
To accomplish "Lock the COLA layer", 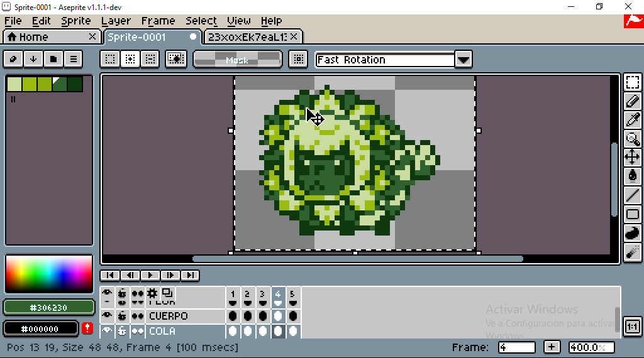I will (122, 331).
